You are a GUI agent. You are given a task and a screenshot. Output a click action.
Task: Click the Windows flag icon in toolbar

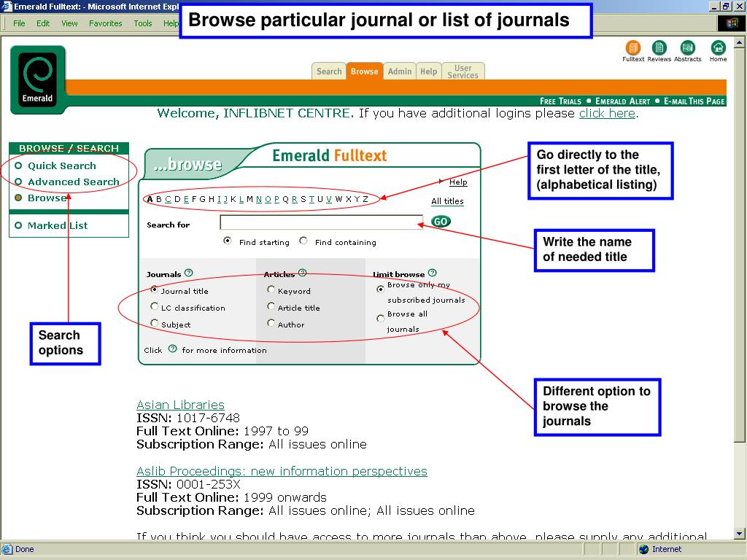pyautogui.click(x=731, y=23)
